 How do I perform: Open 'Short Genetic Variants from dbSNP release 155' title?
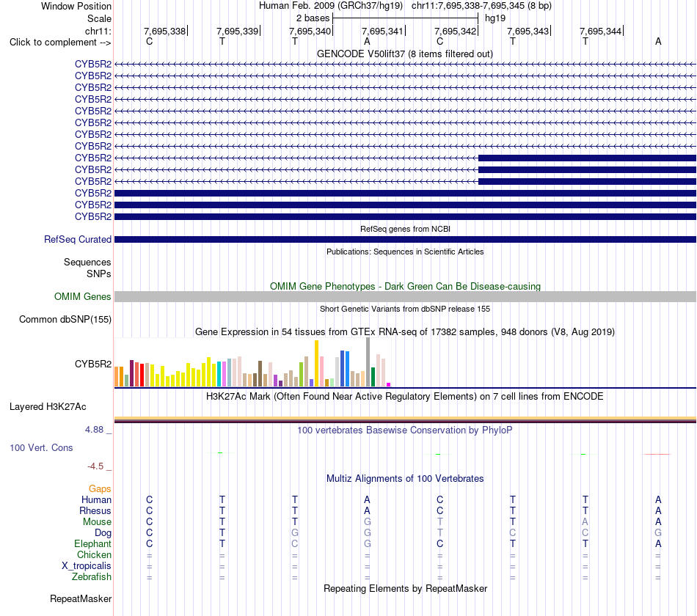405,309
